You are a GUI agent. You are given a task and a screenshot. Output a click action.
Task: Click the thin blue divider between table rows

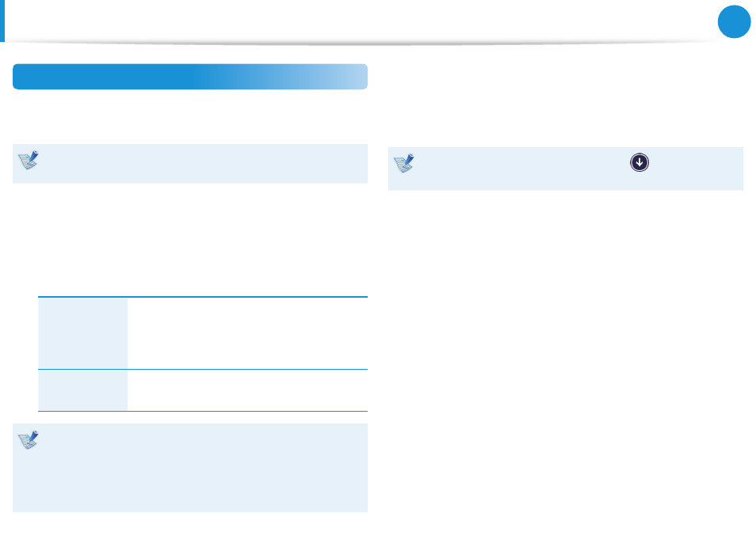[x=203, y=370]
